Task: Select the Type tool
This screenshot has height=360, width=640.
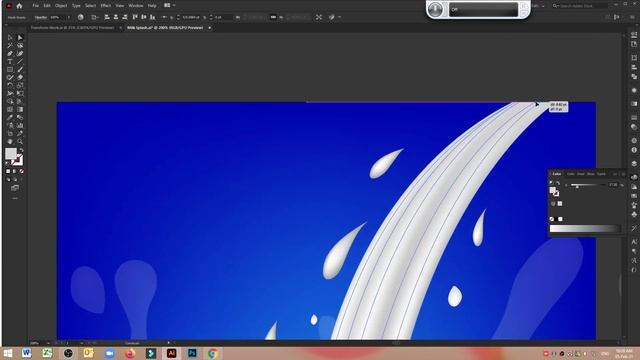Action: tap(10, 62)
